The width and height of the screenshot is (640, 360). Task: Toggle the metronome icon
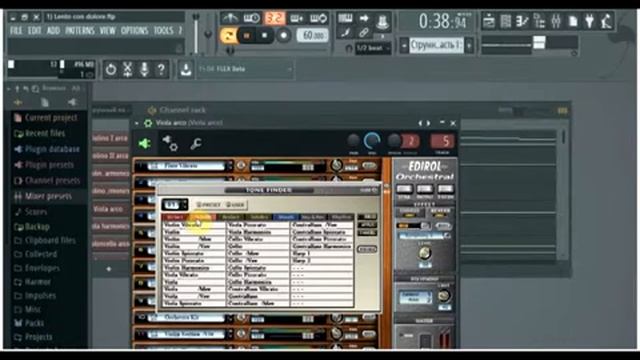tap(230, 18)
